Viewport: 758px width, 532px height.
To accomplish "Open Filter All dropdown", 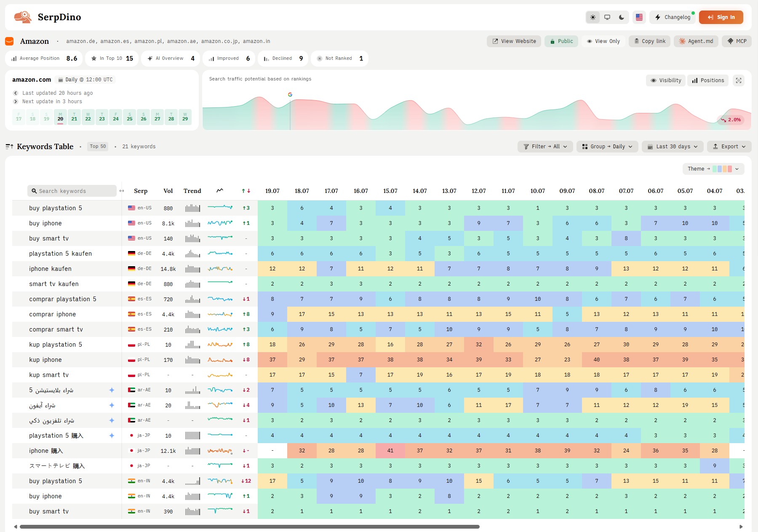I will tap(545, 147).
